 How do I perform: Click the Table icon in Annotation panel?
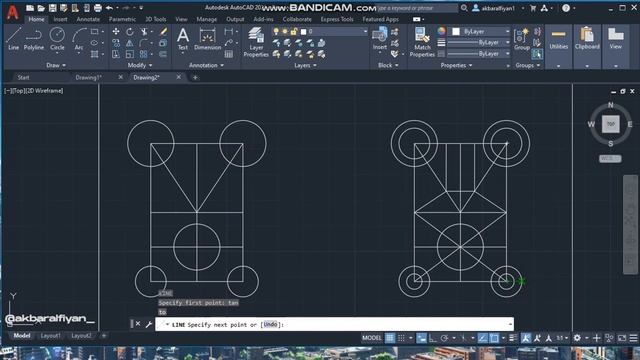click(229, 54)
